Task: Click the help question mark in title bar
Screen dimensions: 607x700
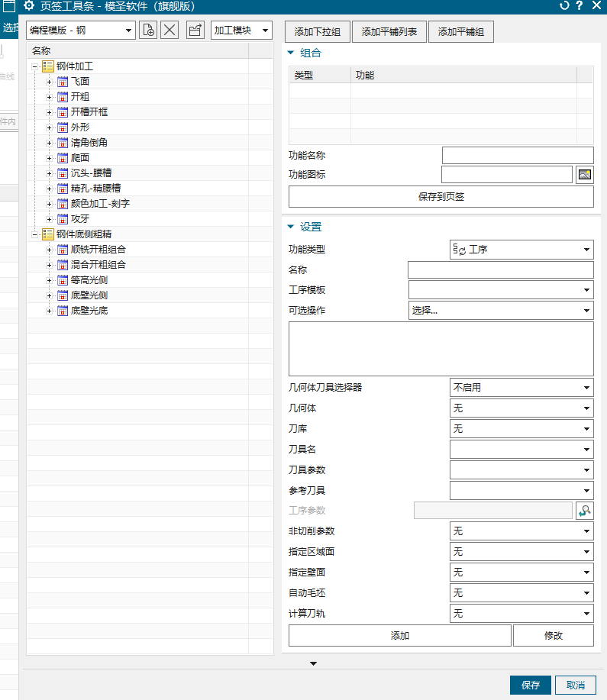Action: (580, 5)
